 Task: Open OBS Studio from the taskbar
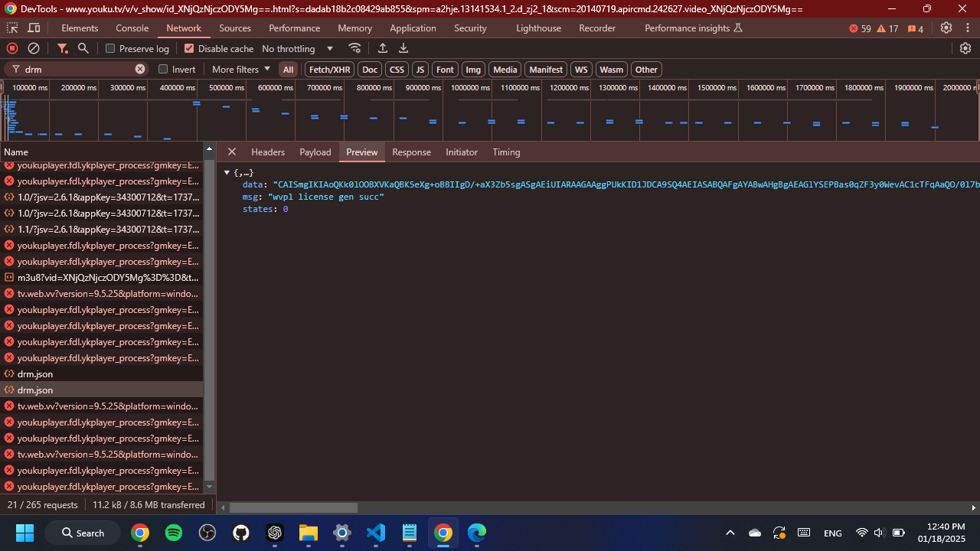click(207, 533)
